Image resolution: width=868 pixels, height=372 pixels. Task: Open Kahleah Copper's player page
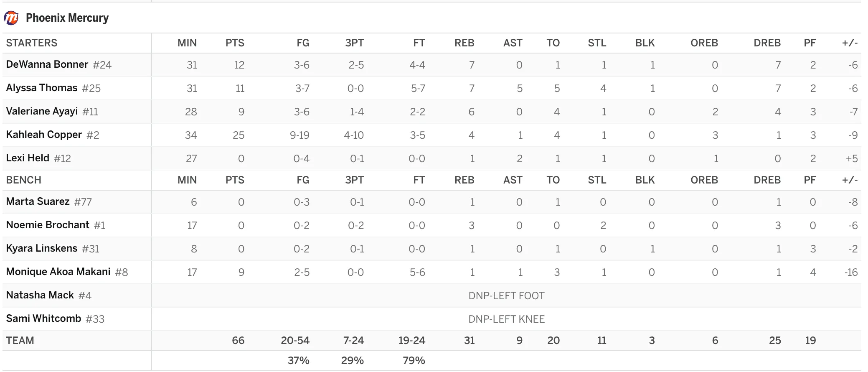click(44, 135)
